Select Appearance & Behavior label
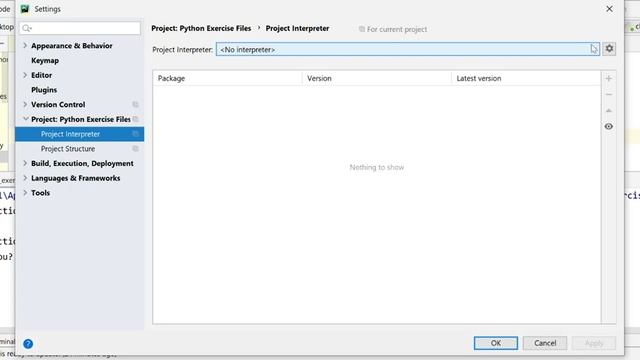Screen dimensions: 640x360 pos(72,46)
